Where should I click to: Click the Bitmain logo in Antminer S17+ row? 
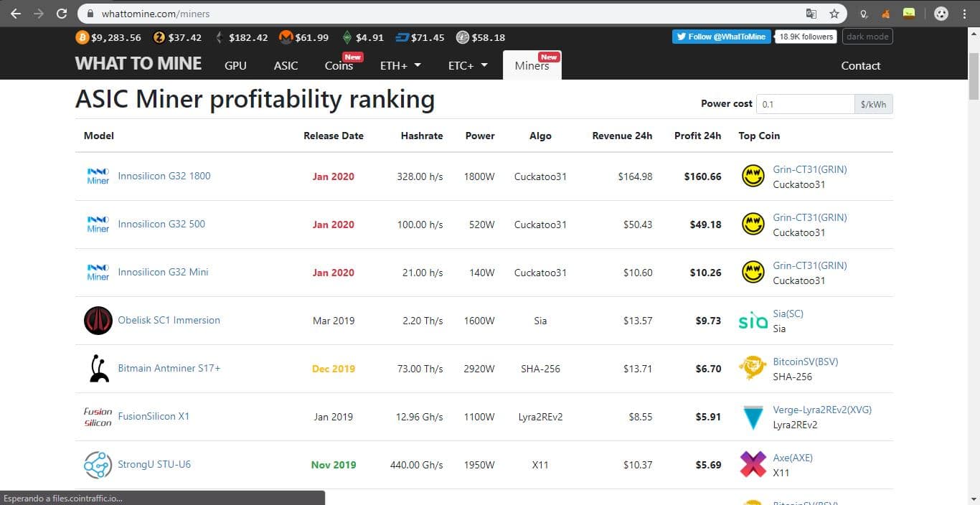coord(98,369)
